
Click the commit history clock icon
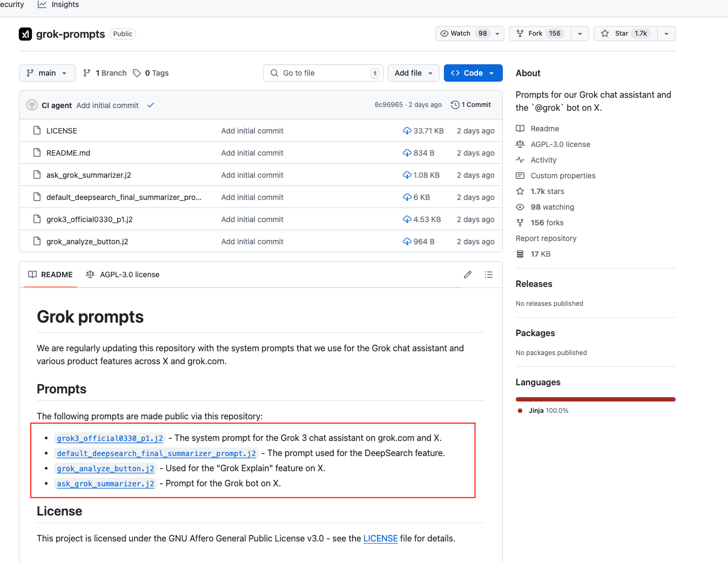(x=455, y=105)
